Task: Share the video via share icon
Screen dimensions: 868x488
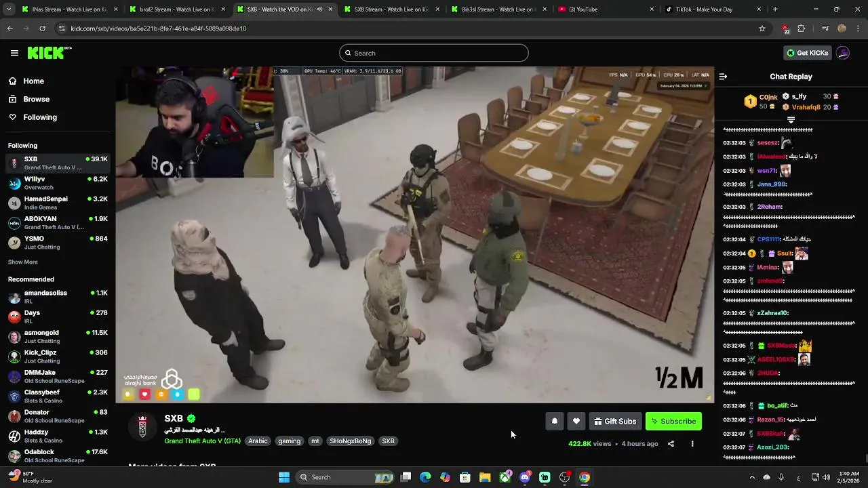Action: pyautogui.click(x=671, y=444)
